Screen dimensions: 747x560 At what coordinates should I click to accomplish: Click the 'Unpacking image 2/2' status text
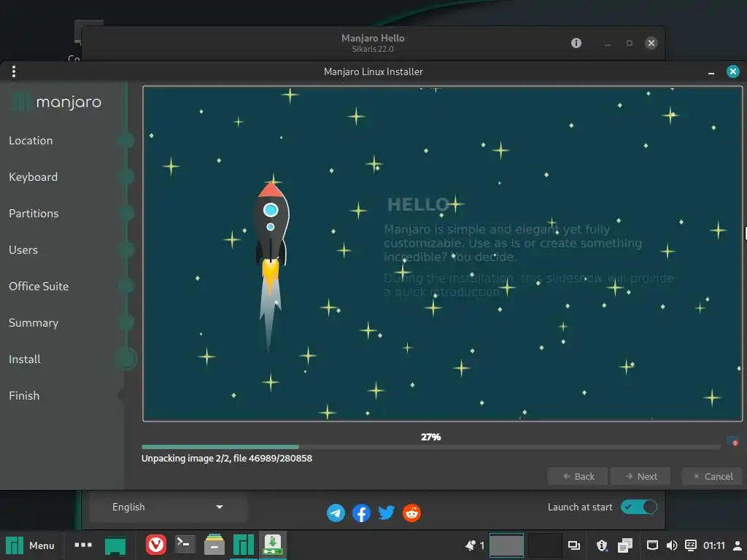pyautogui.click(x=227, y=458)
